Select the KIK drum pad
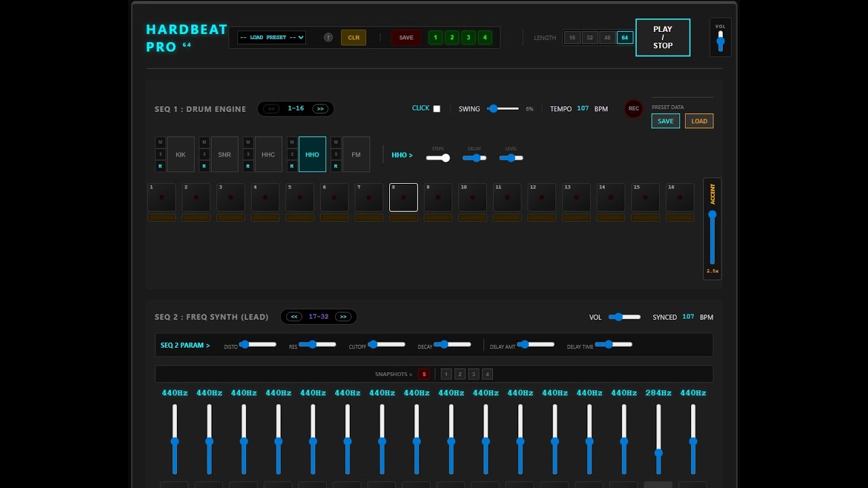The image size is (868, 488). [x=180, y=155]
